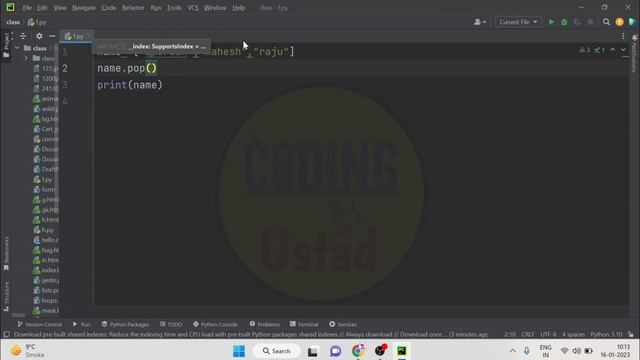This screenshot has height=360, width=640.
Task: Open the editor tabs three-dot menu
Action: (623, 36)
